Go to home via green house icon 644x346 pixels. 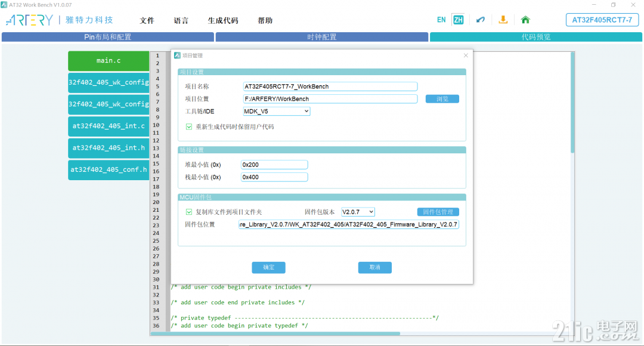(x=525, y=20)
